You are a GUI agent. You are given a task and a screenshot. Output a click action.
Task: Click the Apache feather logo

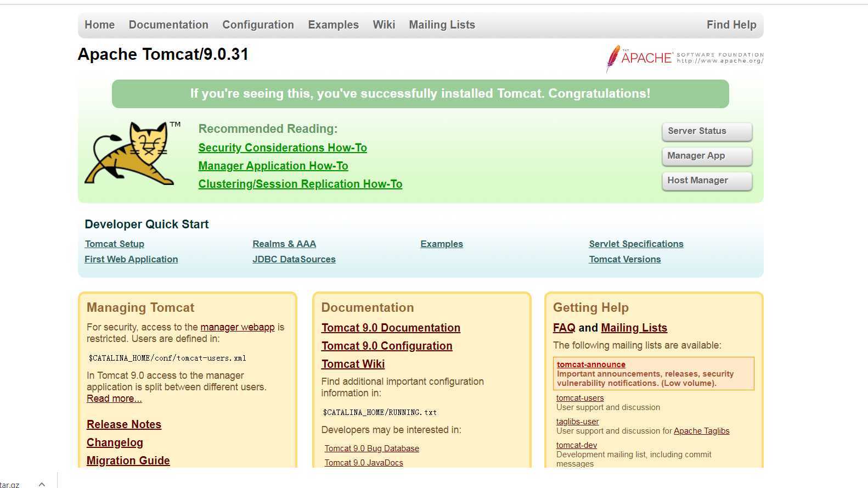(x=684, y=58)
